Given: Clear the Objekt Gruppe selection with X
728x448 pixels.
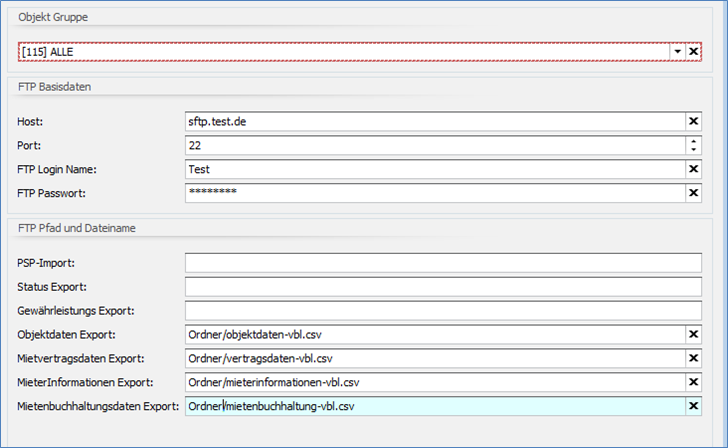Looking at the screenshot, I should pyautogui.click(x=693, y=51).
